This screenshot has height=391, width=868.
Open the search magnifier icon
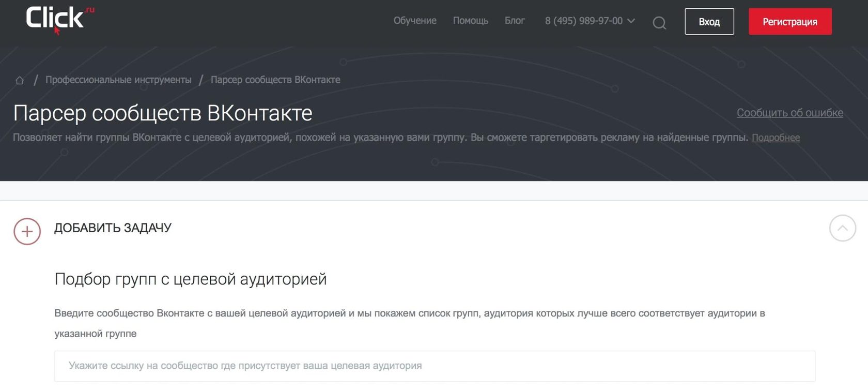(659, 23)
